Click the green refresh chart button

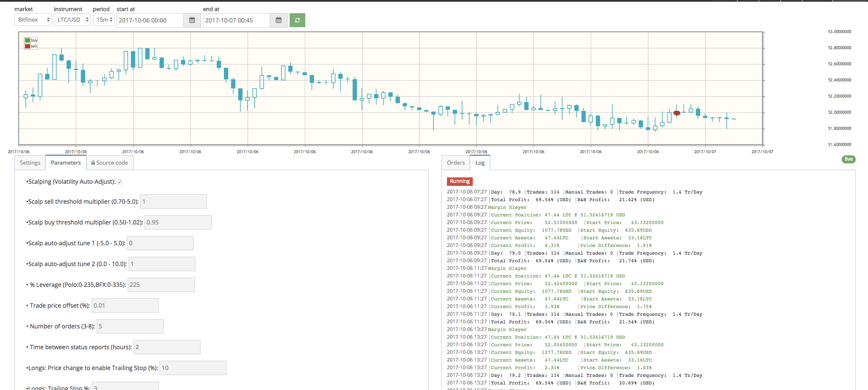pyautogui.click(x=297, y=20)
